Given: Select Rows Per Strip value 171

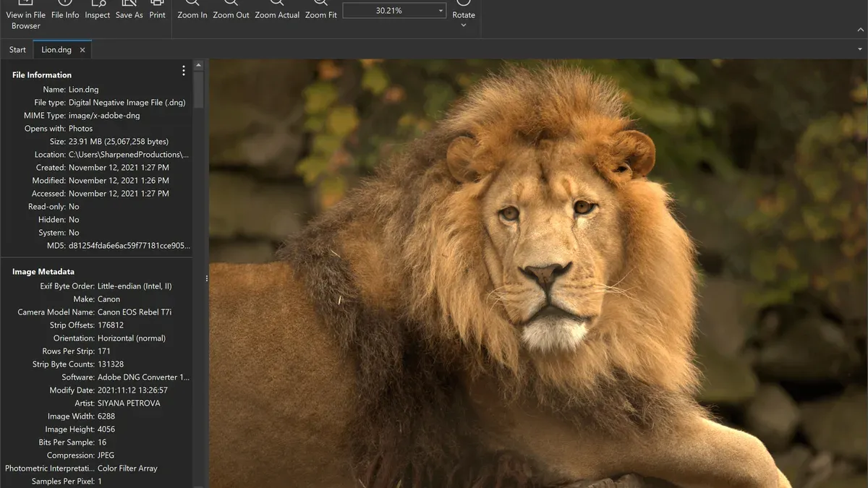Looking at the screenshot, I should click(104, 351).
